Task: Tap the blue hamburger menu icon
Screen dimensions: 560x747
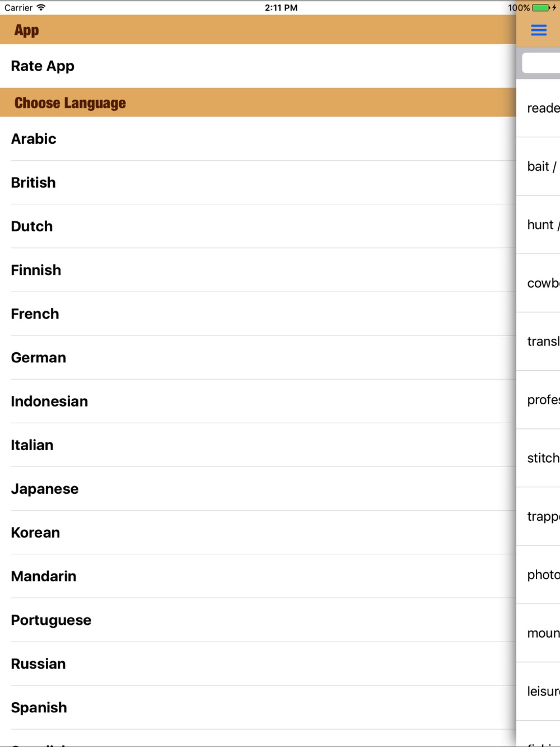Action: point(538,30)
